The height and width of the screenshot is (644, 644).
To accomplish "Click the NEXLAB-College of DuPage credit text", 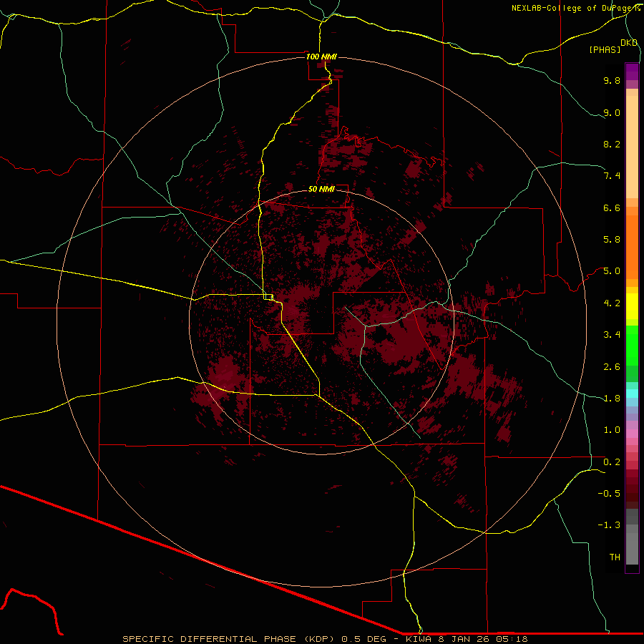I will (x=575, y=8).
